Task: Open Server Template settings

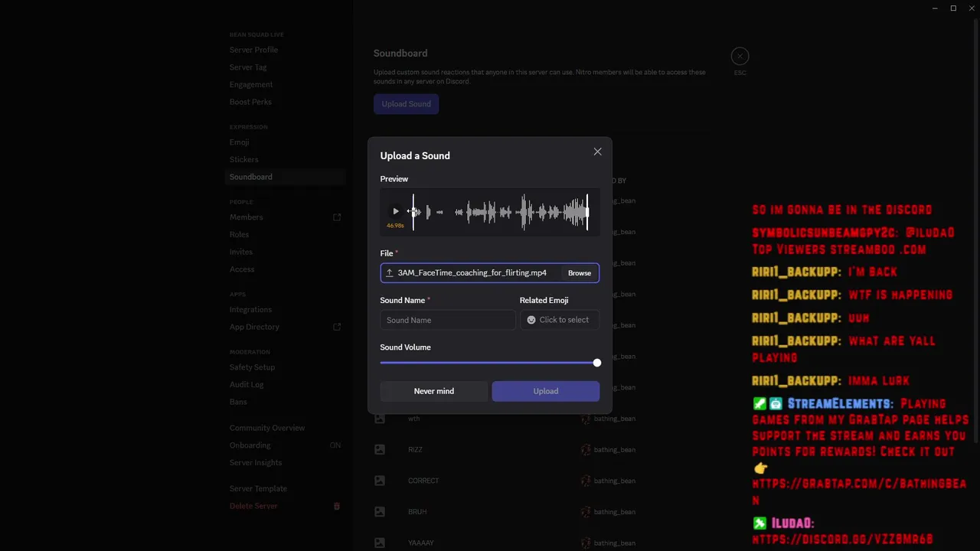Action: point(258,489)
